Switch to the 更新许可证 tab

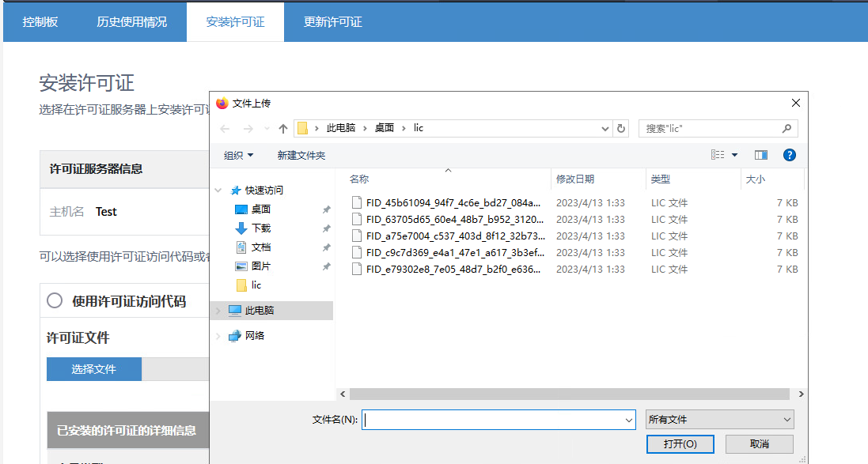click(332, 22)
